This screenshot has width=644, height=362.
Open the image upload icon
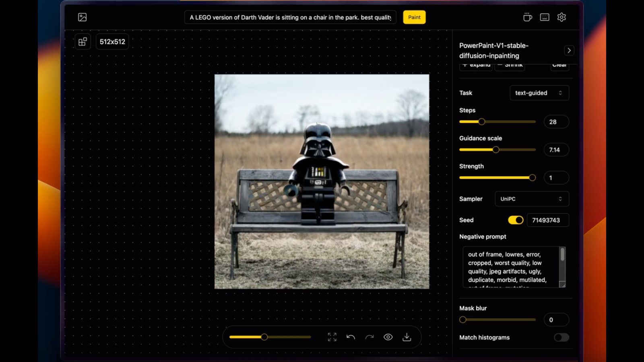(83, 17)
